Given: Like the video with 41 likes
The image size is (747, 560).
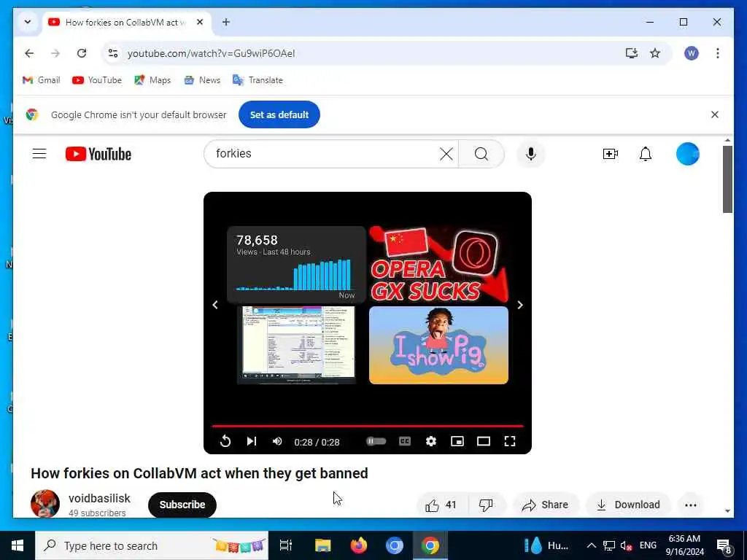Looking at the screenshot, I should [x=441, y=505].
